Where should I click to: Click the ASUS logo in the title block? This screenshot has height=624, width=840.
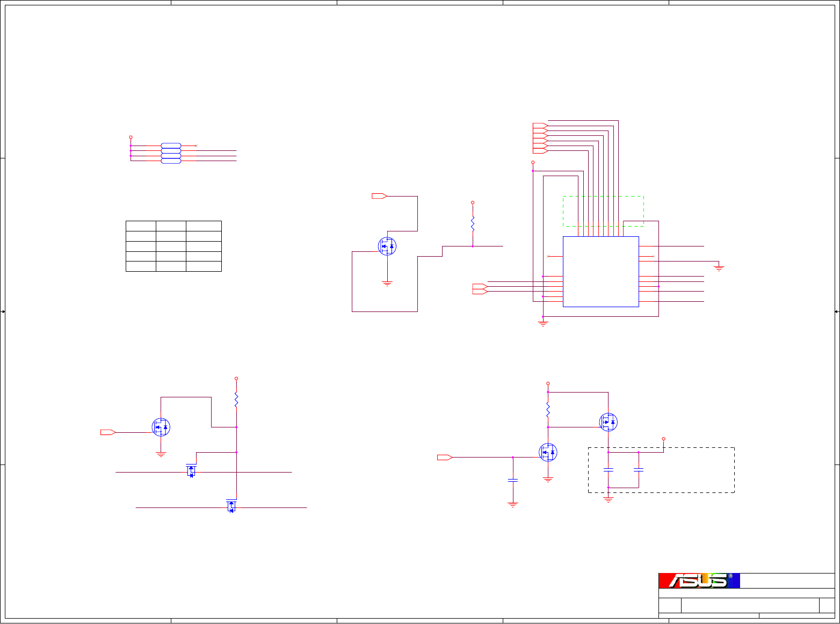[x=699, y=581]
